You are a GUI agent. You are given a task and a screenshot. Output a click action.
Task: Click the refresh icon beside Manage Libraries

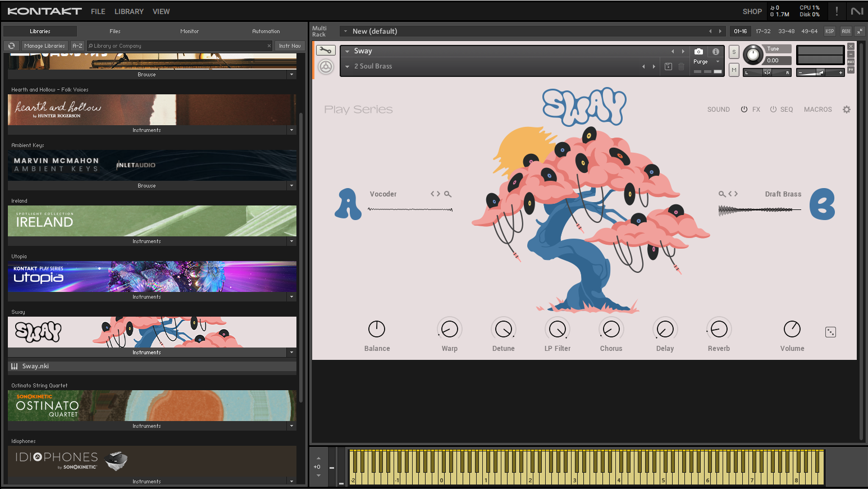coord(11,45)
